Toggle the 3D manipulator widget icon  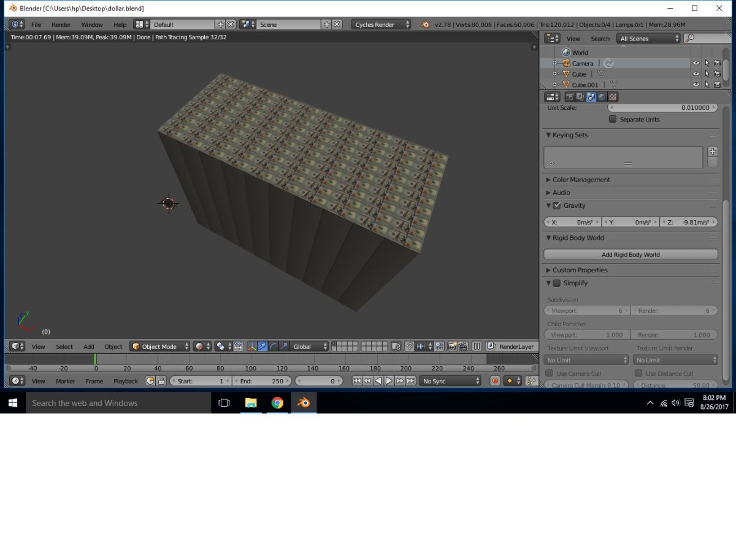pos(251,347)
